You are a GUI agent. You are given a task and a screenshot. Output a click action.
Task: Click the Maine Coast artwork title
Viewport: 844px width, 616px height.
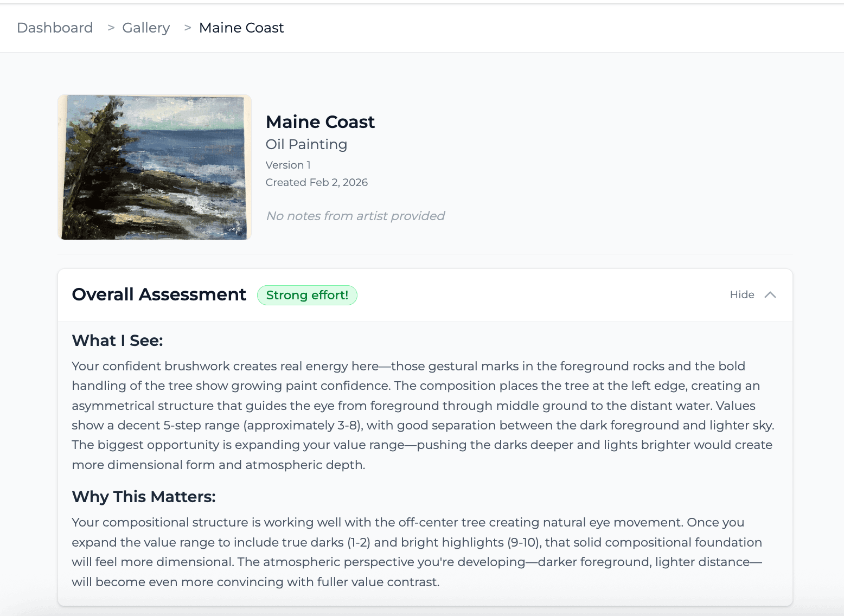[319, 121]
